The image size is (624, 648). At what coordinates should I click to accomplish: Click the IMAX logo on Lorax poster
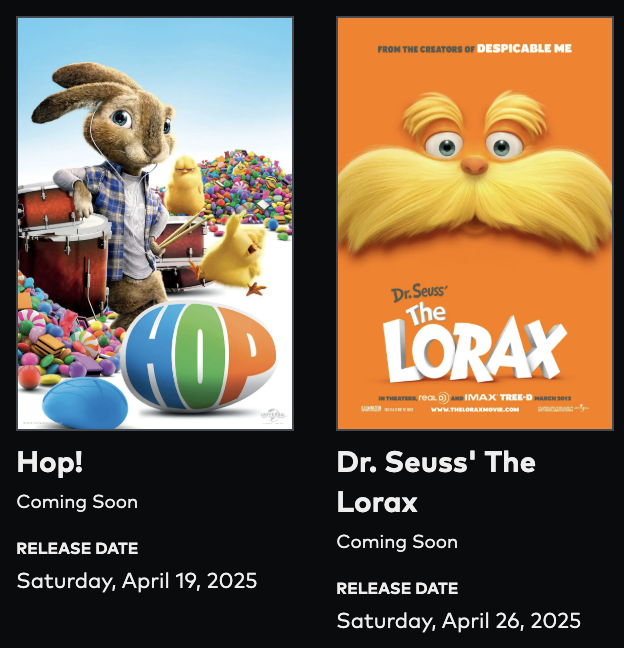coord(481,398)
